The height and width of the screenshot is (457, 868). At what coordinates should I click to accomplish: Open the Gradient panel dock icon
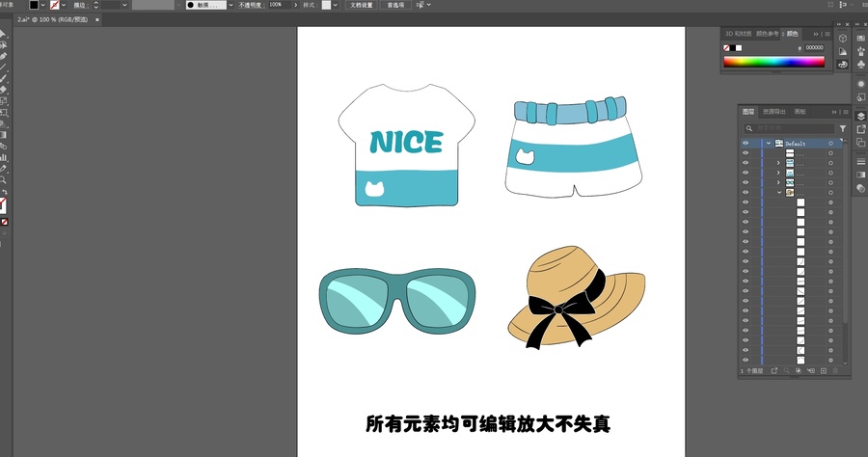(x=861, y=175)
